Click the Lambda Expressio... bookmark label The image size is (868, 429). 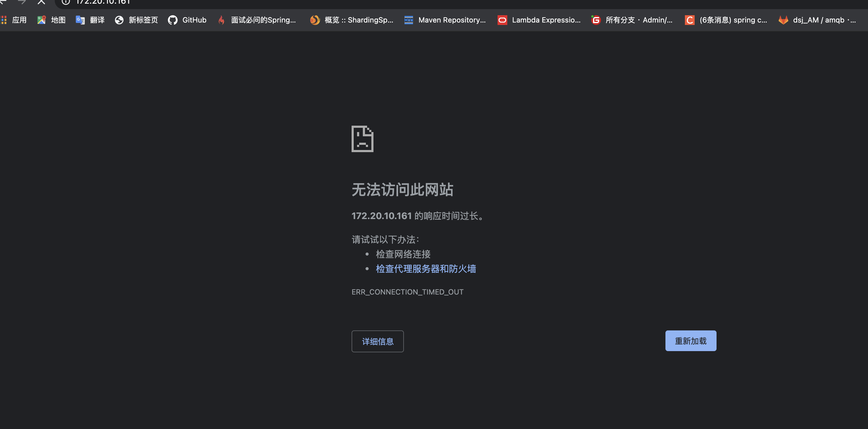pyautogui.click(x=546, y=20)
